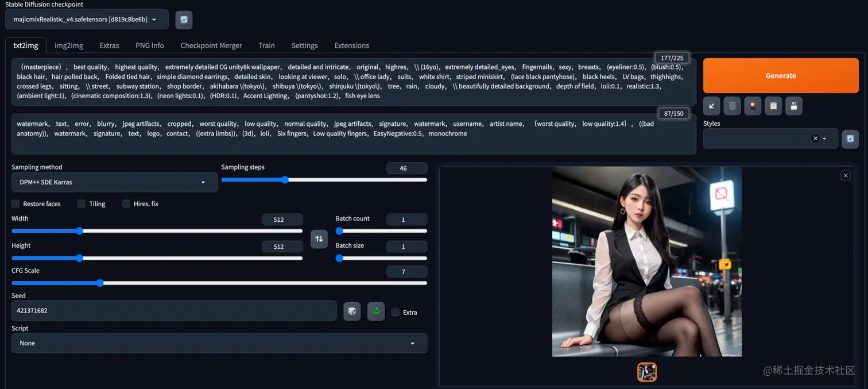Open the Settings tab
This screenshot has width=868, height=389.
[x=304, y=45]
